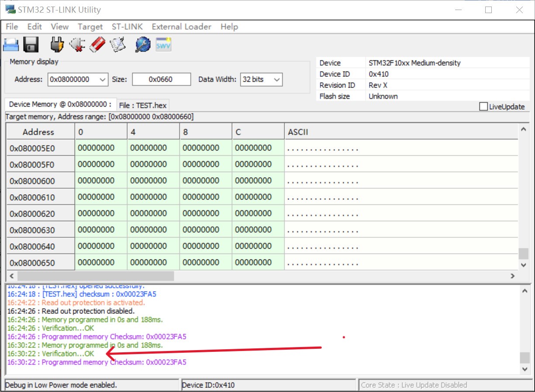Viewport: 535px width, 392px height.
Task: Click [TEST.hex] checksum : 0x00023FA5 log line
Action: click(82, 294)
